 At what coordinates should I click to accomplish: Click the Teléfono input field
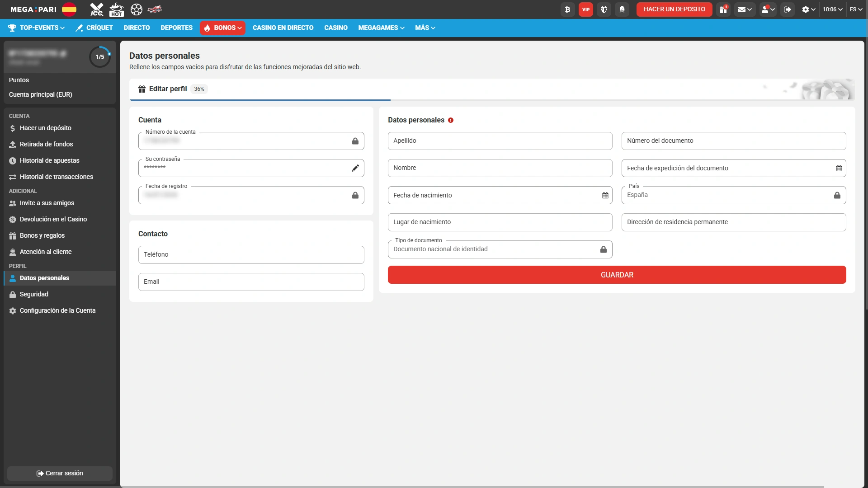251,255
